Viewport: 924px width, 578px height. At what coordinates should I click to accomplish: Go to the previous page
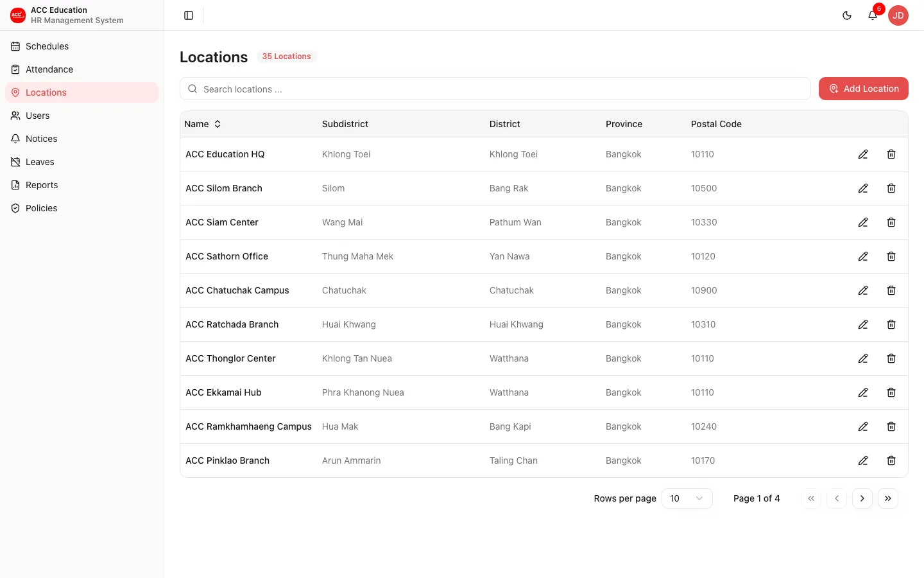(837, 498)
